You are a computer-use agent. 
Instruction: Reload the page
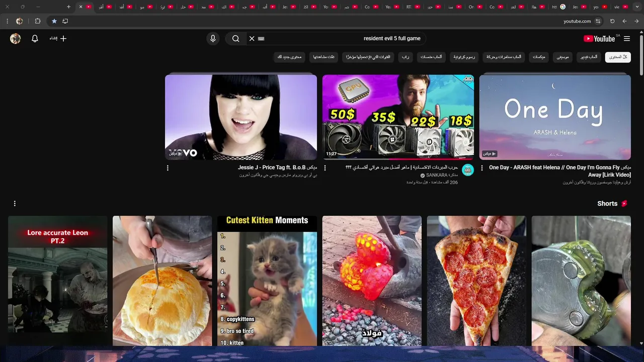click(x=612, y=21)
